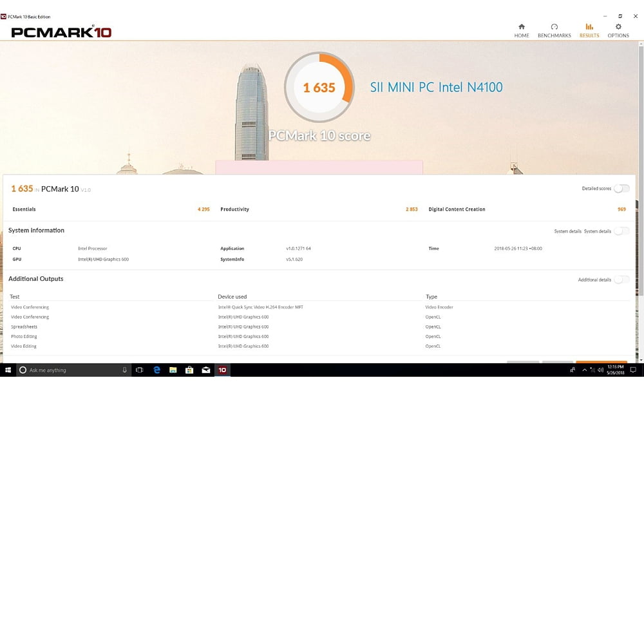Go to the HOME section

coord(522,31)
